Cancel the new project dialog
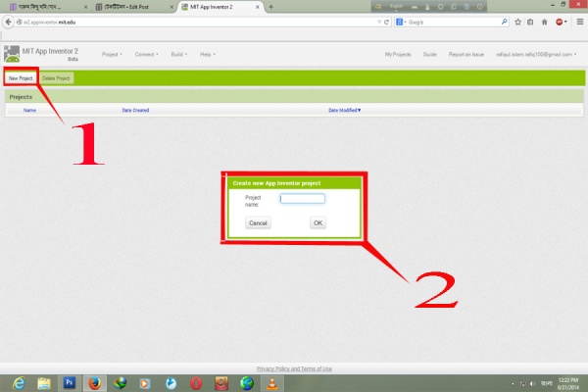Screen dimensions: 588x392 click(258, 222)
